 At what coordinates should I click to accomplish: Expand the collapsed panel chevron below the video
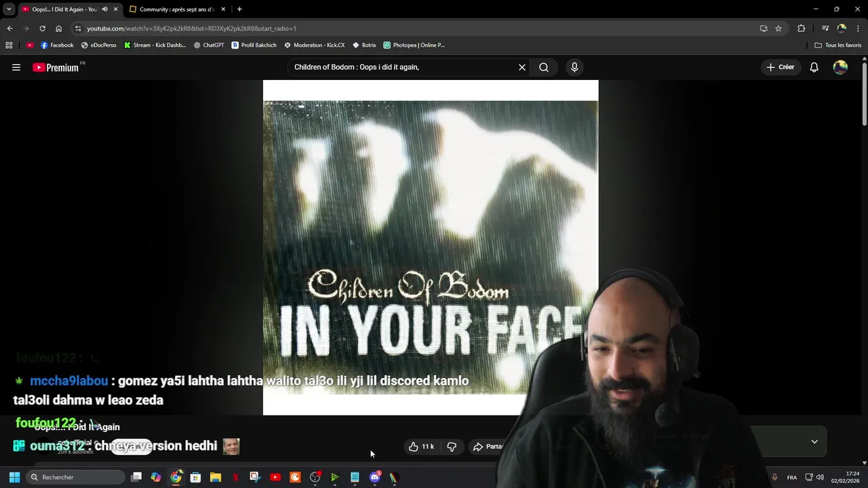(814, 442)
